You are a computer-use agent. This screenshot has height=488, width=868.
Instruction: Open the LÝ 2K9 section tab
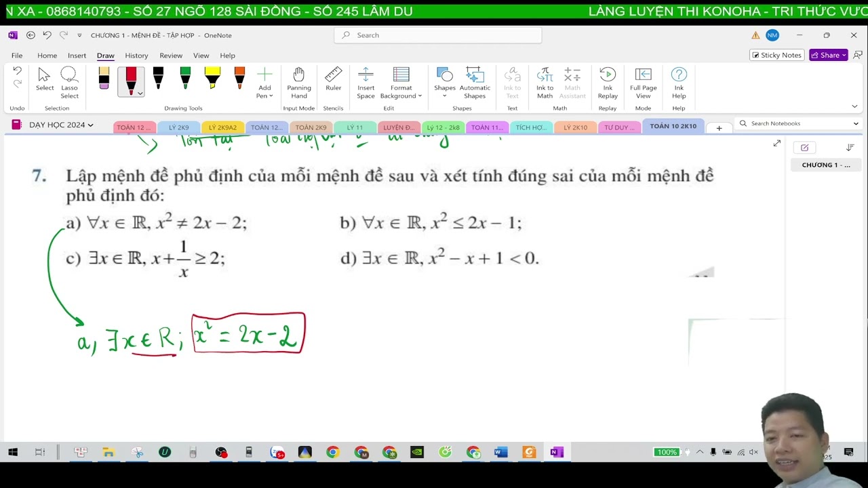click(179, 127)
